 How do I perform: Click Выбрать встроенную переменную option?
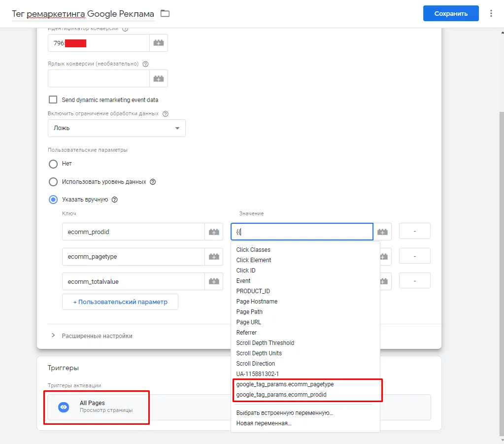pos(284,413)
